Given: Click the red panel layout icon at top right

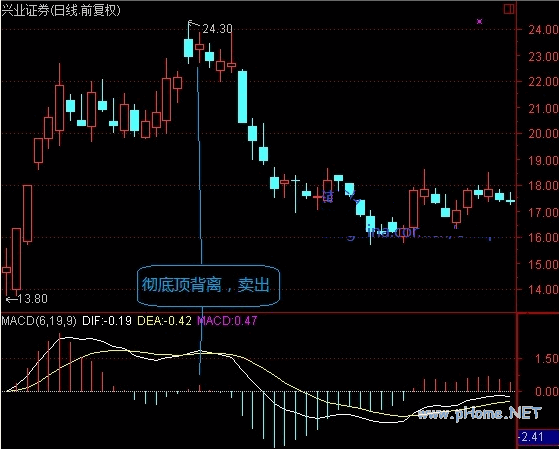Looking at the screenshot, I should [509, 9].
